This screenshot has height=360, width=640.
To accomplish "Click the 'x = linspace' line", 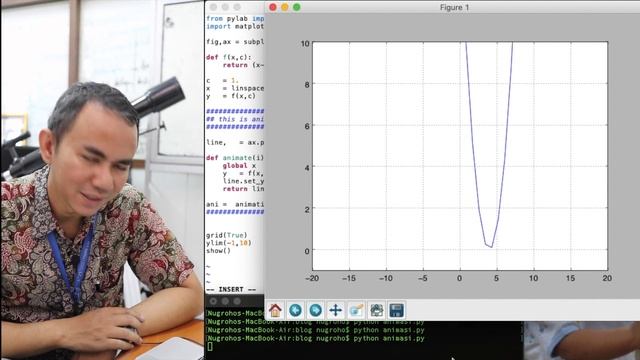I will coord(235,89).
